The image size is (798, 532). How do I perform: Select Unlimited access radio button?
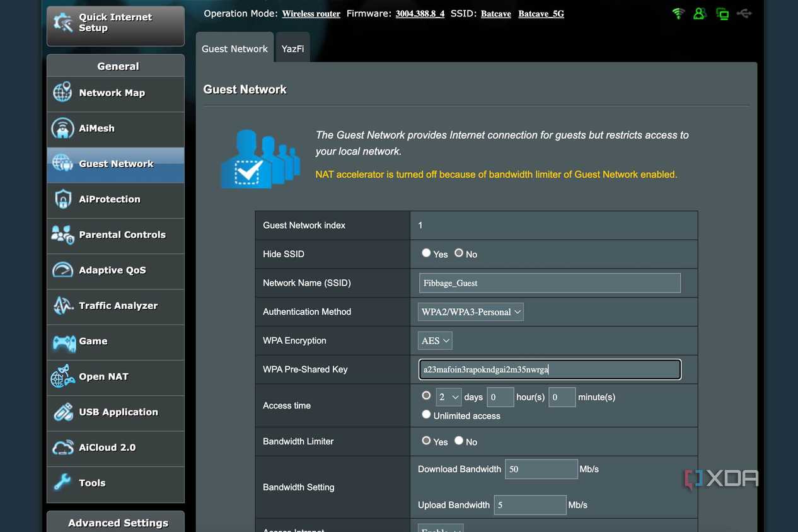[x=426, y=415]
